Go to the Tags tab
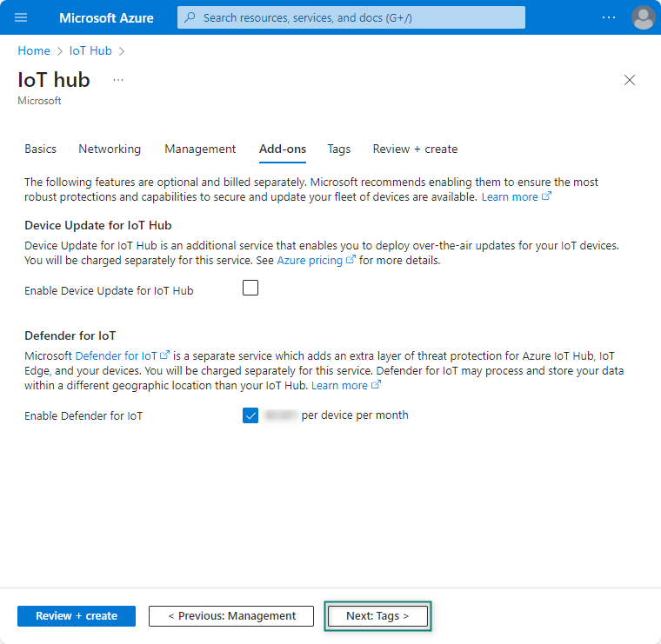 [339, 149]
